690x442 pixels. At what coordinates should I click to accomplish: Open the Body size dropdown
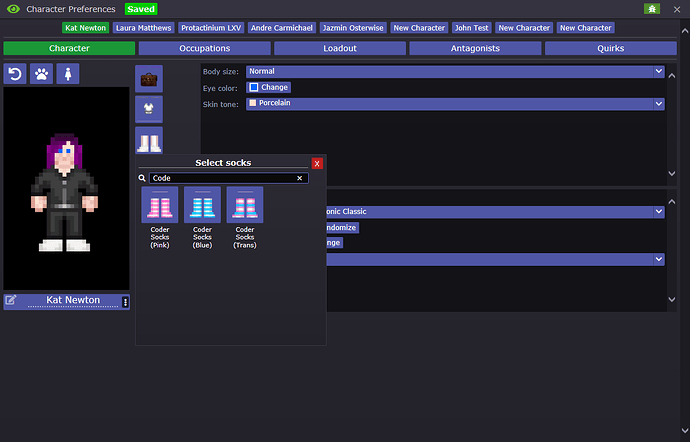point(455,71)
